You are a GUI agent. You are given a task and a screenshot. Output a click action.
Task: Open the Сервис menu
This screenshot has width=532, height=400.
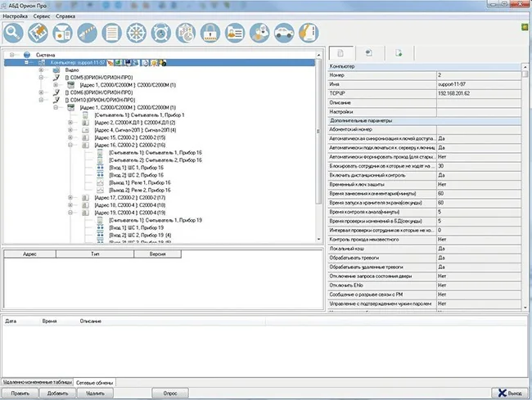click(42, 16)
